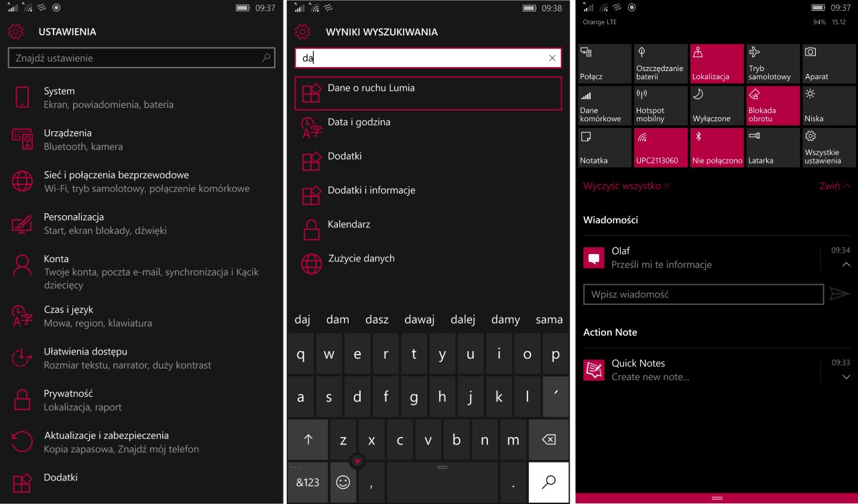Click the Wpisz wiadomość input field
Screen dimensions: 858x504
[x=703, y=294]
